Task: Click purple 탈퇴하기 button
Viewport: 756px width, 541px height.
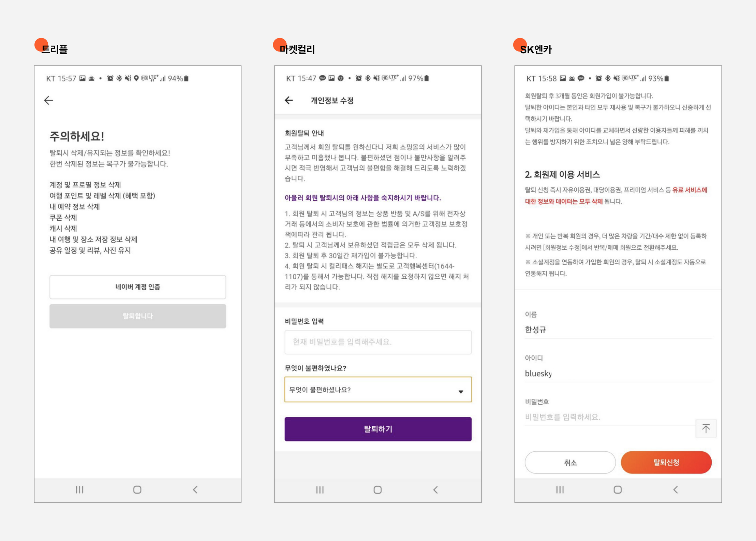Action: tap(378, 429)
